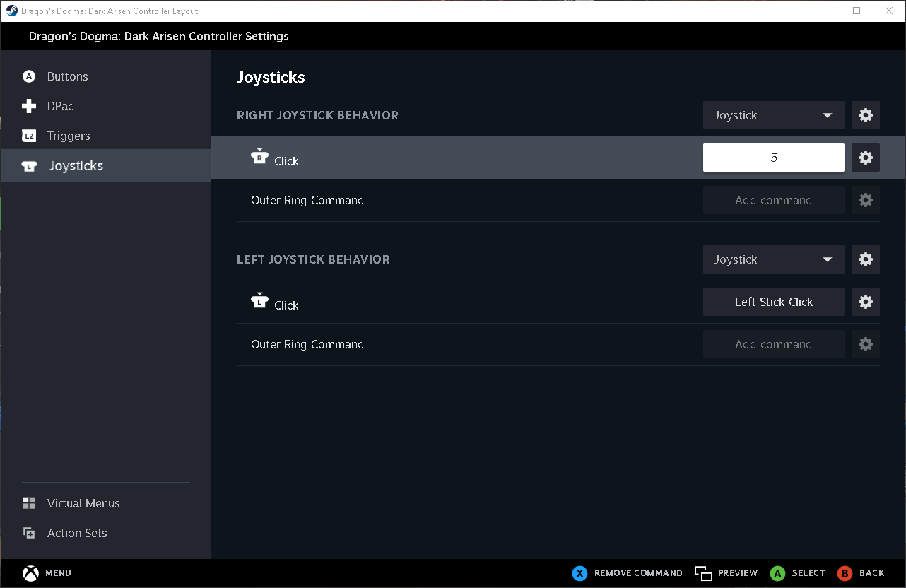Expand the Left Joystick Behavior dropdown
The height and width of the screenshot is (588, 906).
[774, 259]
